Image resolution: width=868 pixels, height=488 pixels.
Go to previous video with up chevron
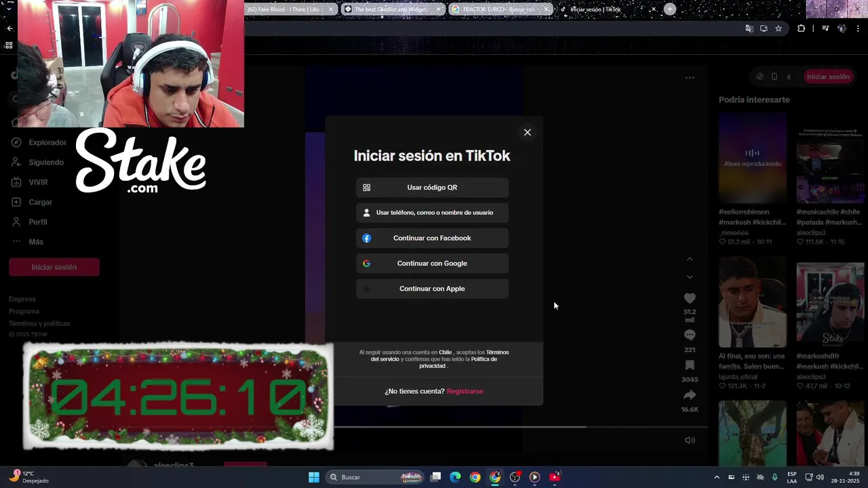point(690,259)
